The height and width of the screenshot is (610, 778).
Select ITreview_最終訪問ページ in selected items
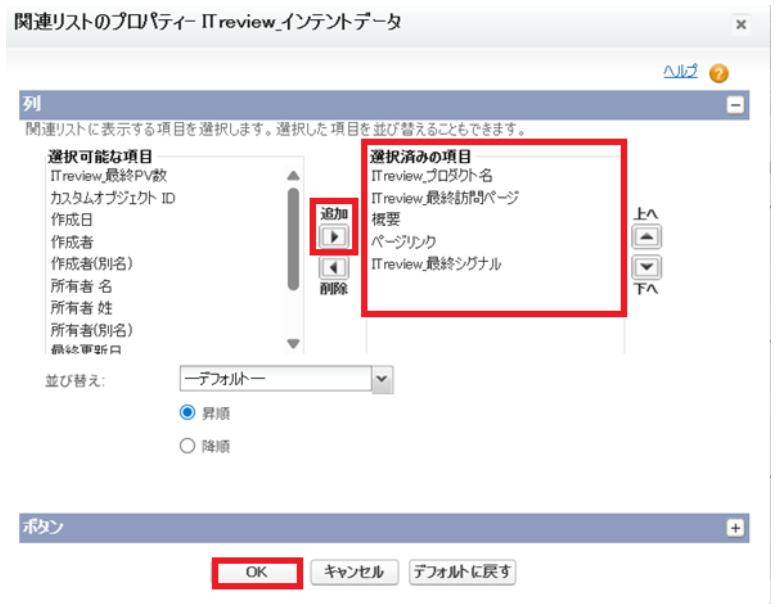click(x=445, y=198)
